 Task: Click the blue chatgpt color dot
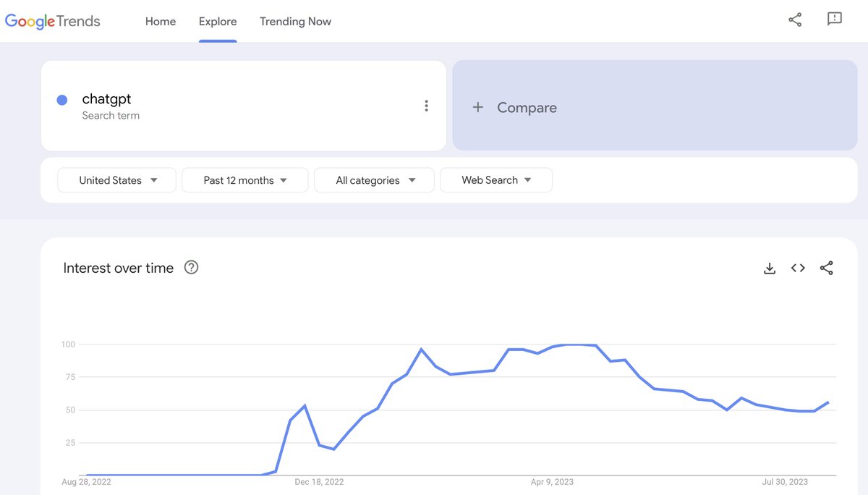pyautogui.click(x=62, y=100)
